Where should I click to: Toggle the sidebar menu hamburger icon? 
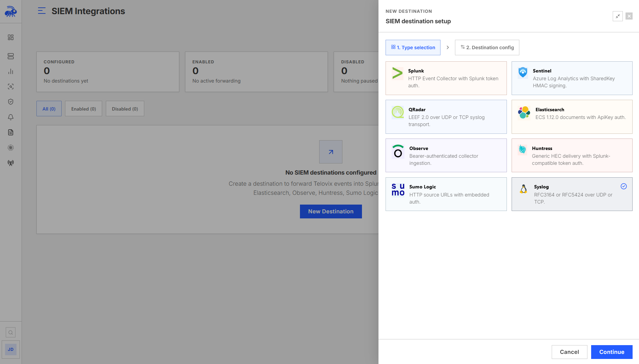[x=41, y=11]
